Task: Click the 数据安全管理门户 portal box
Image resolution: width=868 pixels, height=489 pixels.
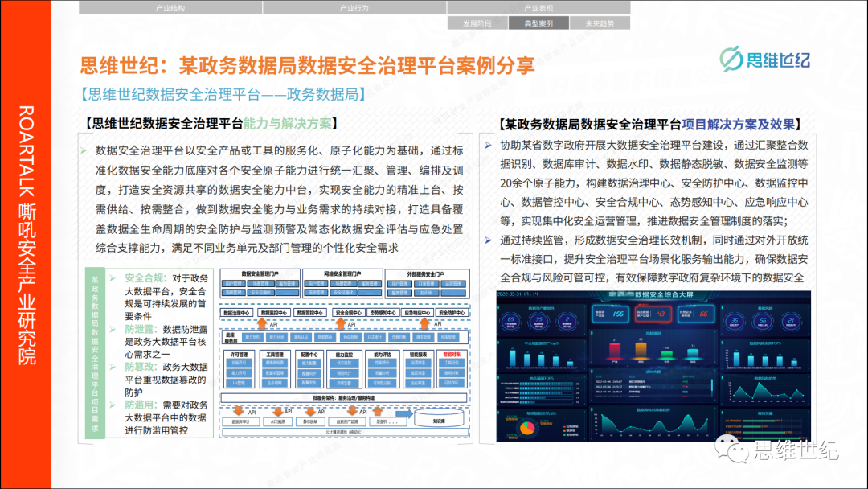Action: 260,283
